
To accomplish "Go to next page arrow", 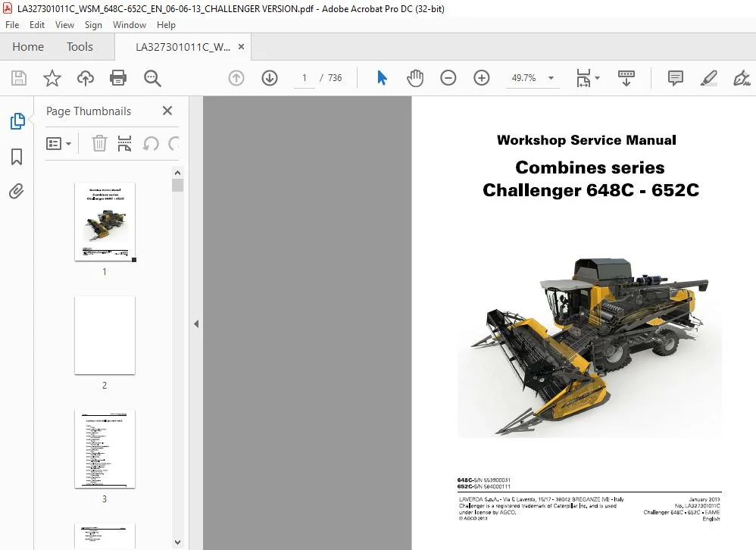I will click(x=270, y=78).
